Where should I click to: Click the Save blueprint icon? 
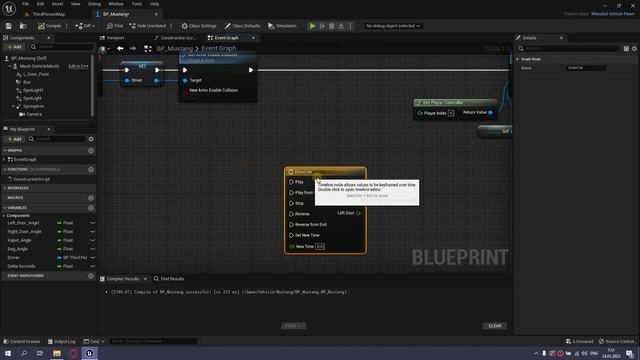point(9,26)
